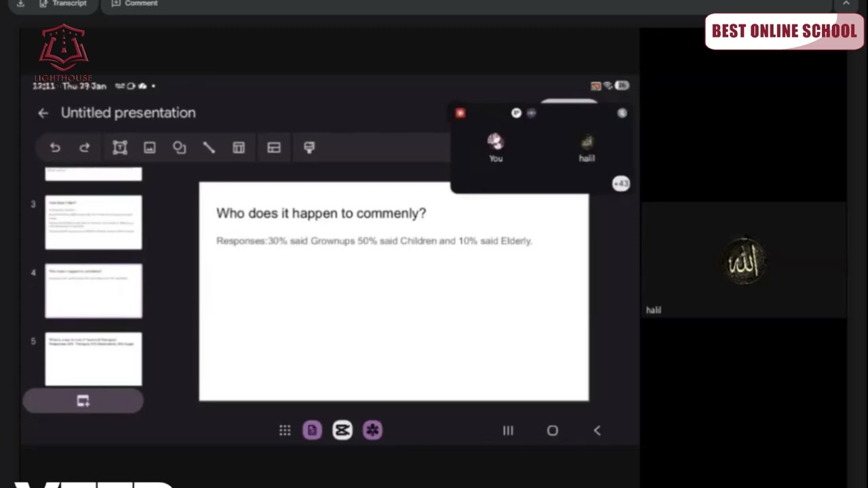Select the paint format tool
The width and height of the screenshot is (868, 488).
(x=309, y=148)
